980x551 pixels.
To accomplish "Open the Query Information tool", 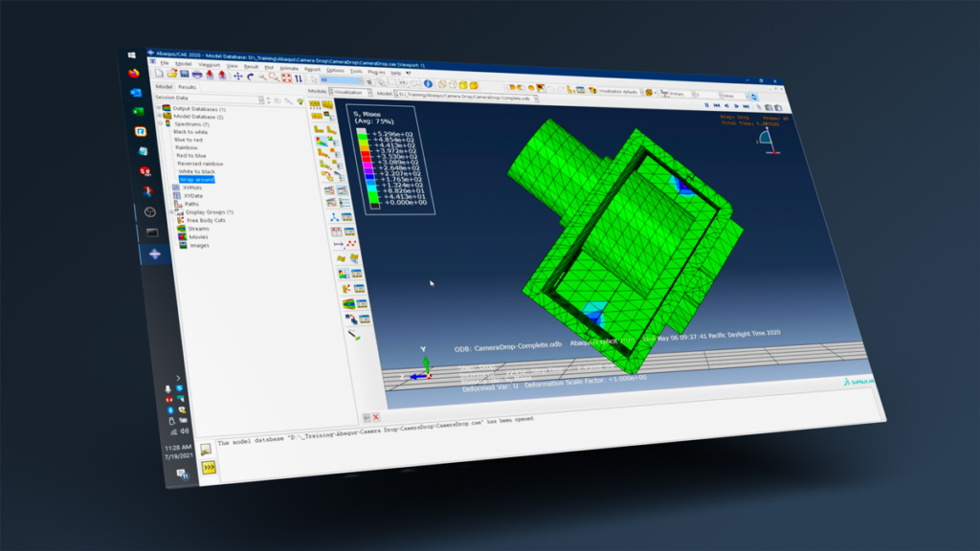I will click(x=429, y=83).
